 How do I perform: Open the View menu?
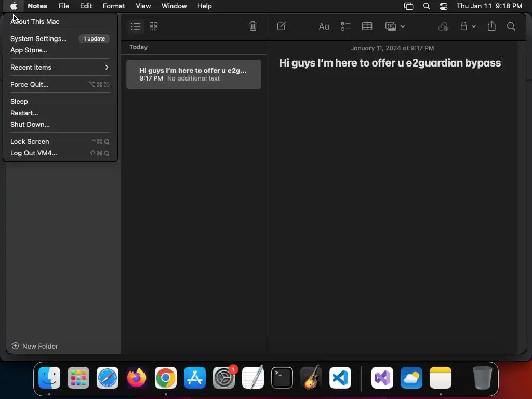pyautogui.click(x=143, y=6)
